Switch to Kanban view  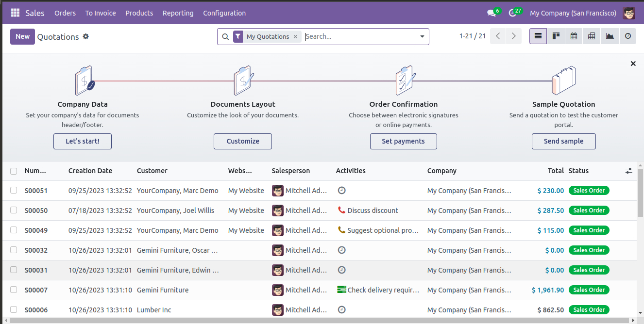[x=556, y=36]
